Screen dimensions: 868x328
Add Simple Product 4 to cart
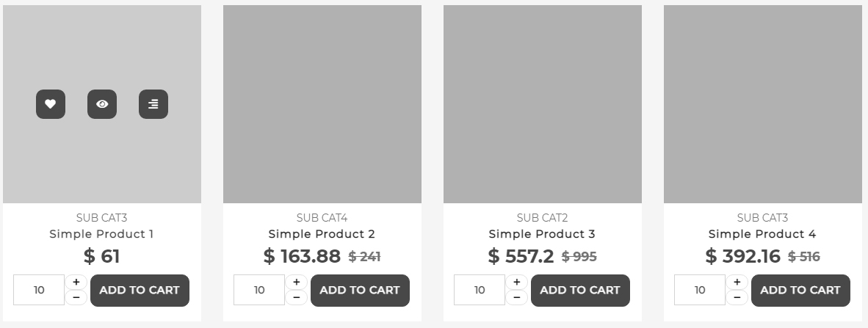800,290
